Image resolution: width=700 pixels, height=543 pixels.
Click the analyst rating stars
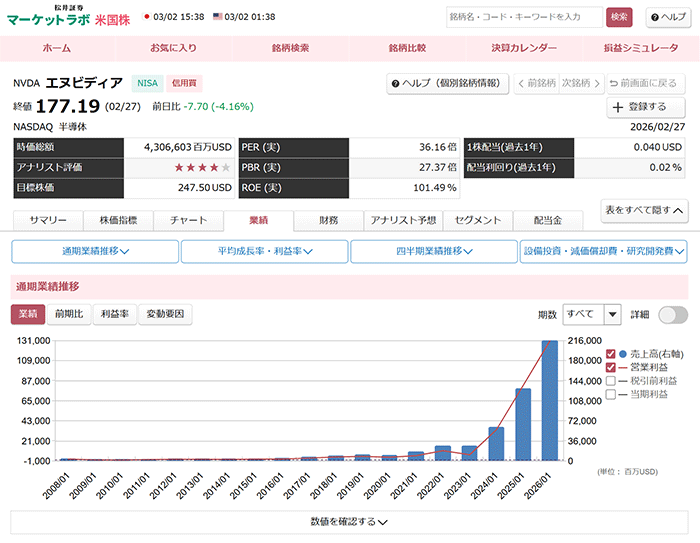click(x=202, y=167)
